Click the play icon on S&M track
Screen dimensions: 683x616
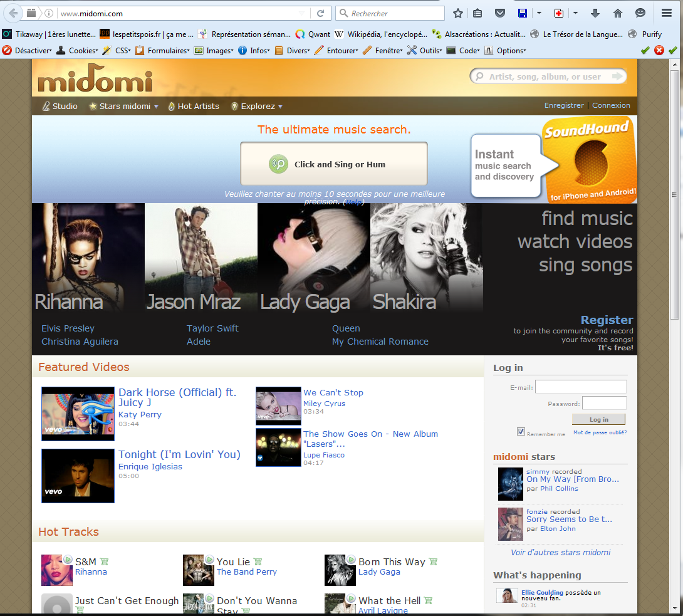67,559
